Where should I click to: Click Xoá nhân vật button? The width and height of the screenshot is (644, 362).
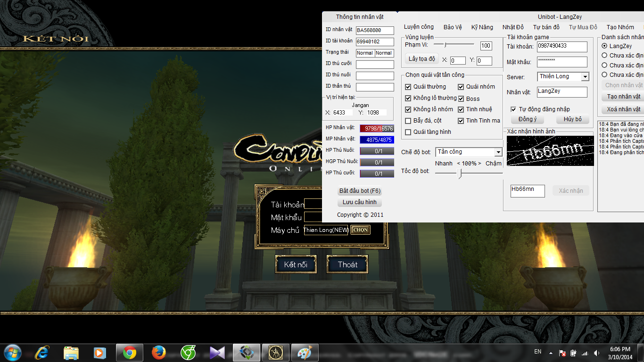(623, 109)
